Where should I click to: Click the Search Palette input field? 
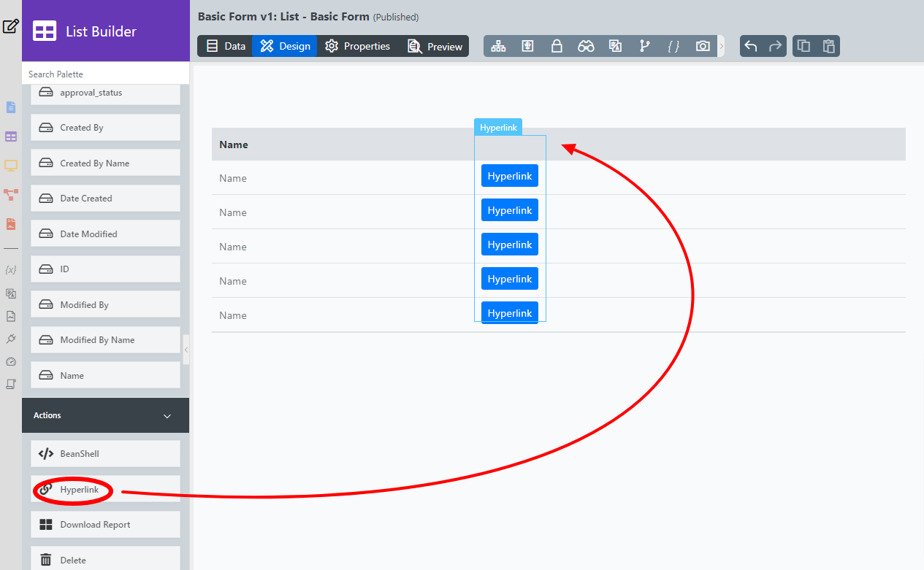coord(106,74)
